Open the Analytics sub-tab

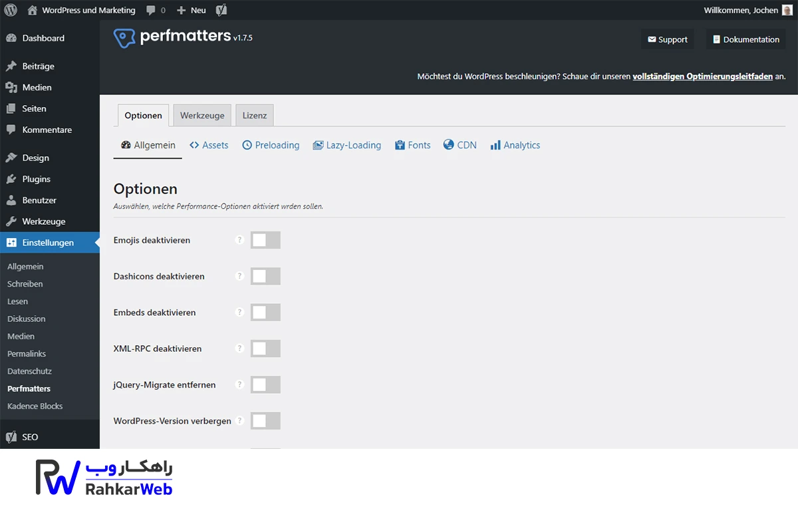(x=515, y=145)
